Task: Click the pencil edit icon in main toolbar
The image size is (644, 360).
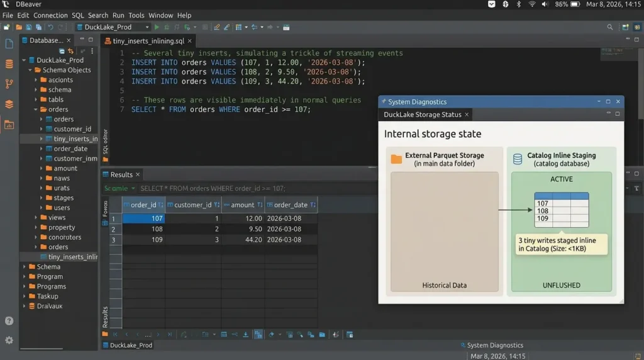Action: click(216, 27)
